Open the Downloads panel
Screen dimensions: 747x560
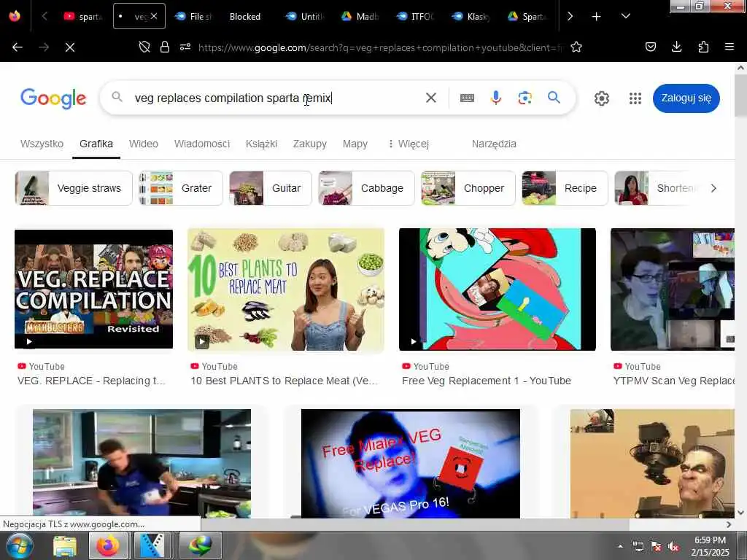pos(676,47)
